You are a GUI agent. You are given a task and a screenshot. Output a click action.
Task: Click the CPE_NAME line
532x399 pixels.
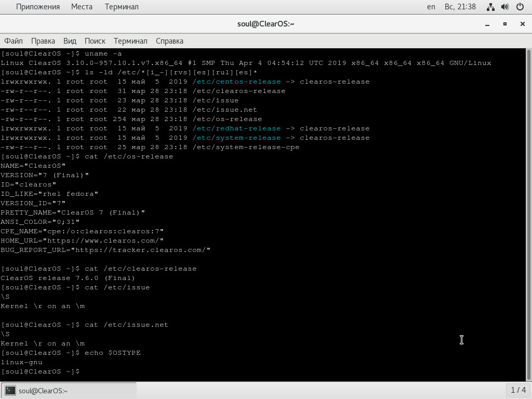click(82, 231)
